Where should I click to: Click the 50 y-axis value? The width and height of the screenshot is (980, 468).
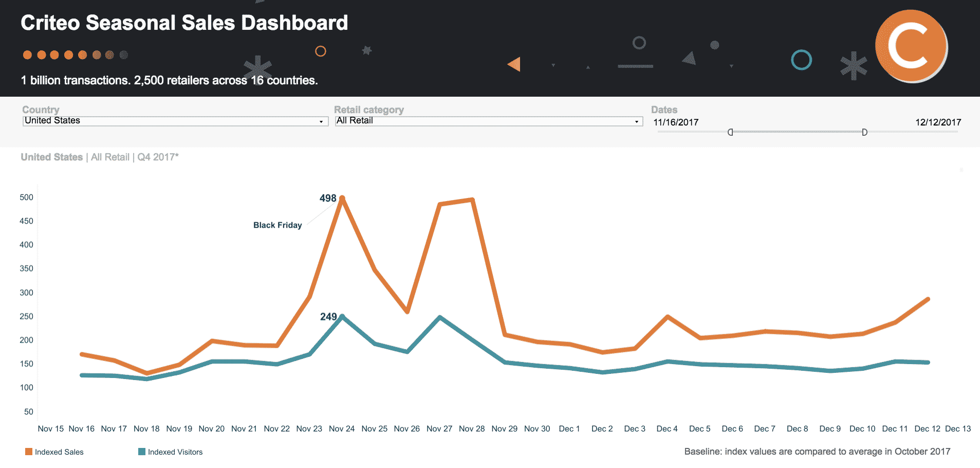point(29,412)
